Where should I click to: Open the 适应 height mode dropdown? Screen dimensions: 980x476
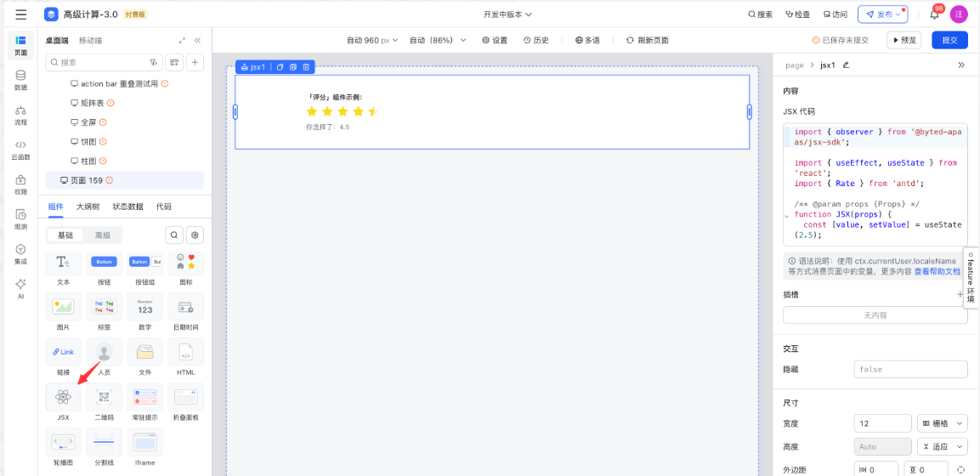pyautogui.click(x=942, y=446)
